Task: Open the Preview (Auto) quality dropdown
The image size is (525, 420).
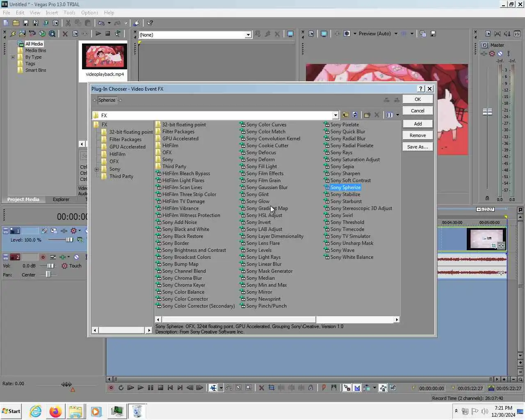Action: coord(396,34)
